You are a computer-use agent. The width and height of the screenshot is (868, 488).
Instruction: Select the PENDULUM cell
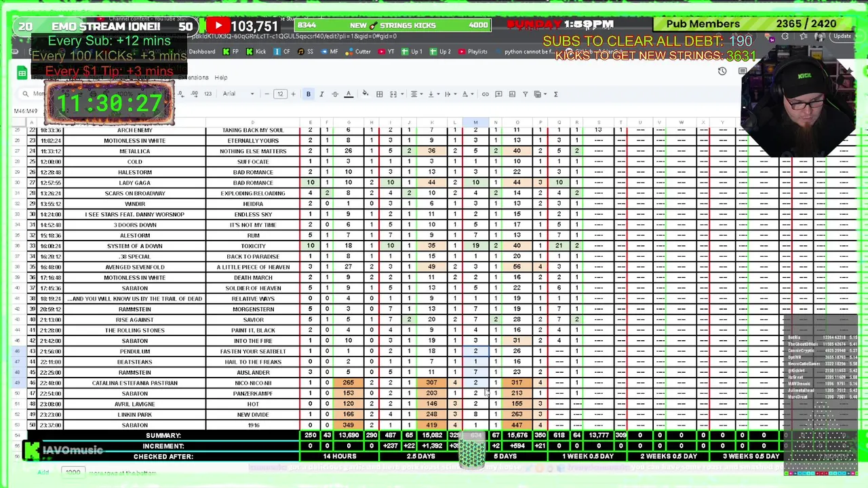135,351
